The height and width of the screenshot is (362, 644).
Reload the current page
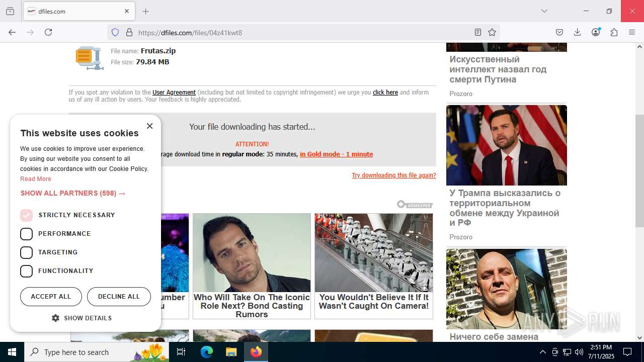pyautogui.click(x=48, y=32)
